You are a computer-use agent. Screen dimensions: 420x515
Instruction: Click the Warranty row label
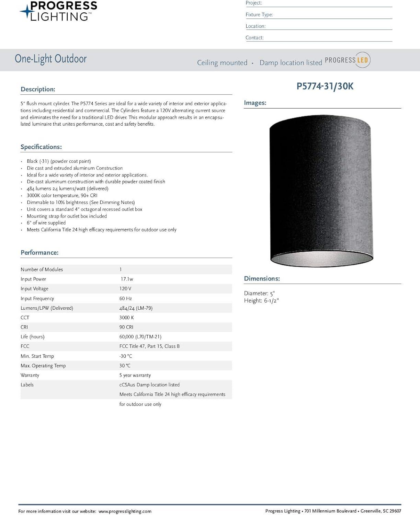click(x=30, y=375)
